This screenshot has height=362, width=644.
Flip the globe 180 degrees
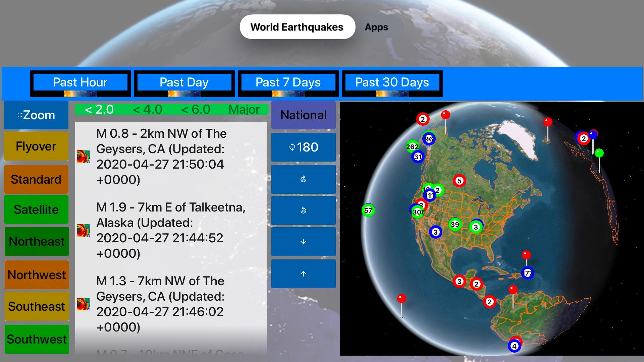(303, 147)
